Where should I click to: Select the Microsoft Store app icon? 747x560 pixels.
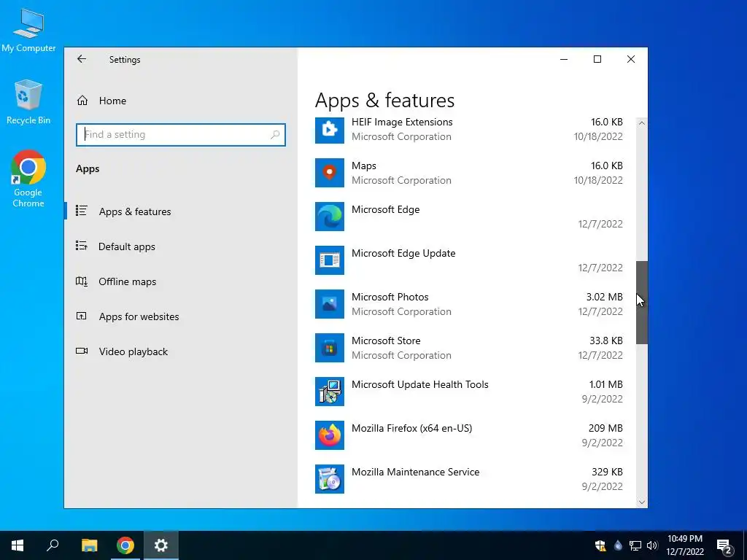[x=329, y=348]
